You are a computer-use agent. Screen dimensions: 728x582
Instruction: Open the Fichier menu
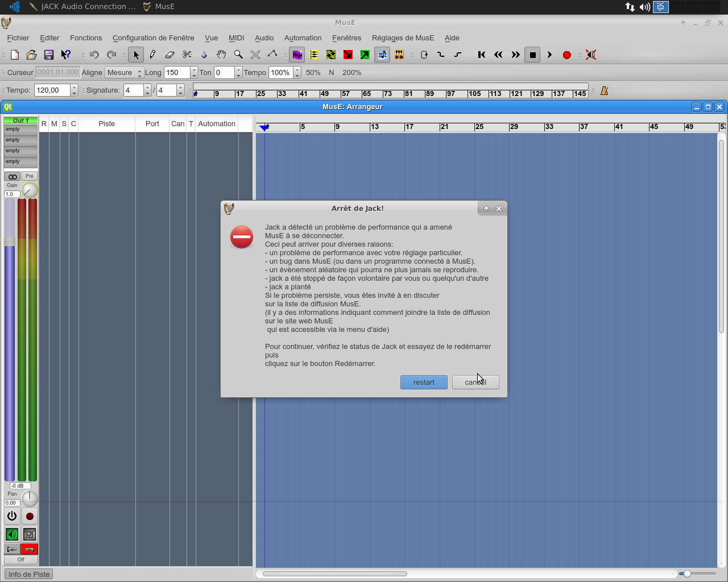coord(18,38)
